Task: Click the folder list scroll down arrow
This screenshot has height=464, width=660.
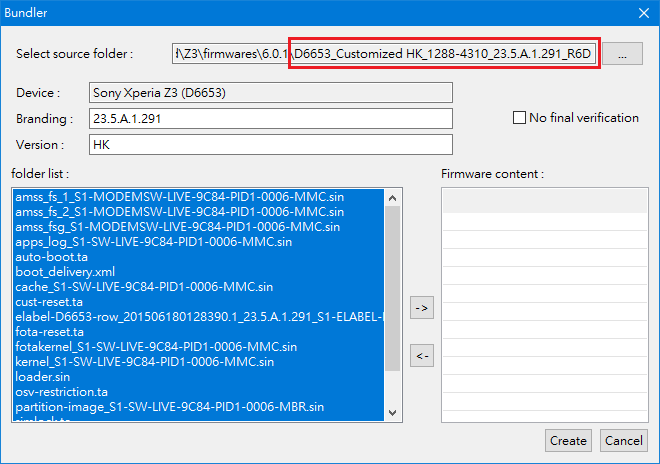Action: (393, 413)
